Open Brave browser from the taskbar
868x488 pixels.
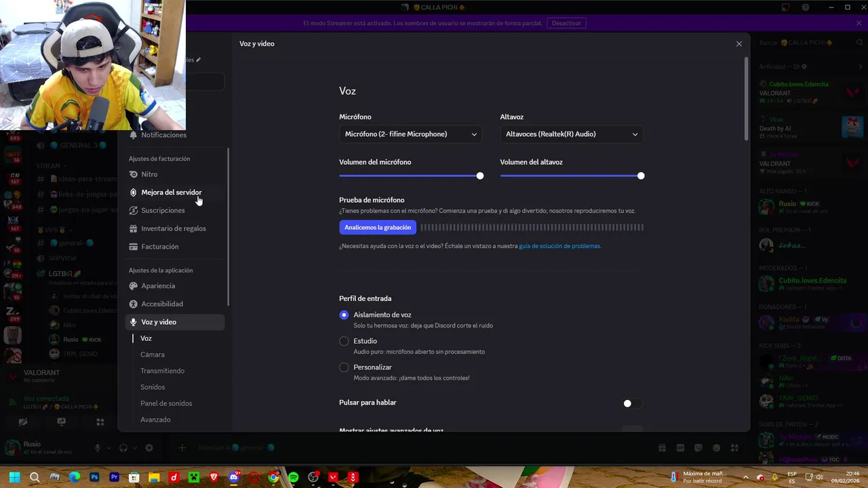coord(214,477)
